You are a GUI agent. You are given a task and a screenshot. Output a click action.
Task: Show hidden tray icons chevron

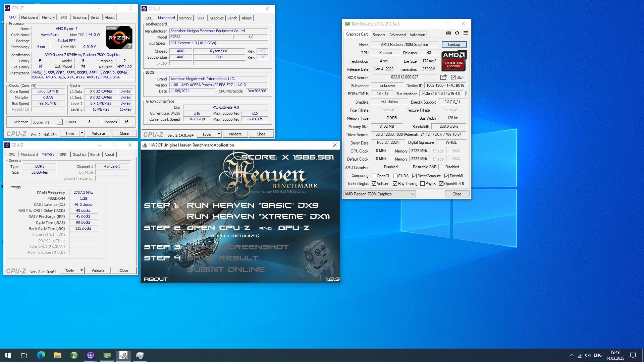(x=572, y=355)
